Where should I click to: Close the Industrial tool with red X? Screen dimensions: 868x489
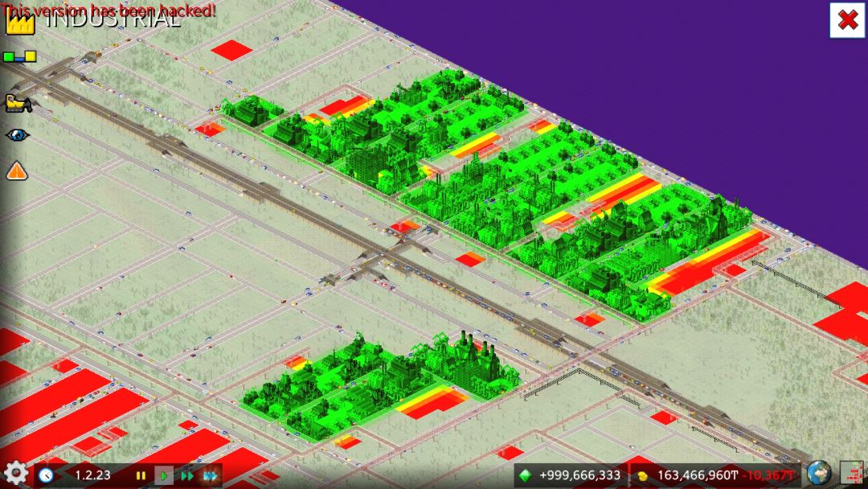(x=848, y=20)
